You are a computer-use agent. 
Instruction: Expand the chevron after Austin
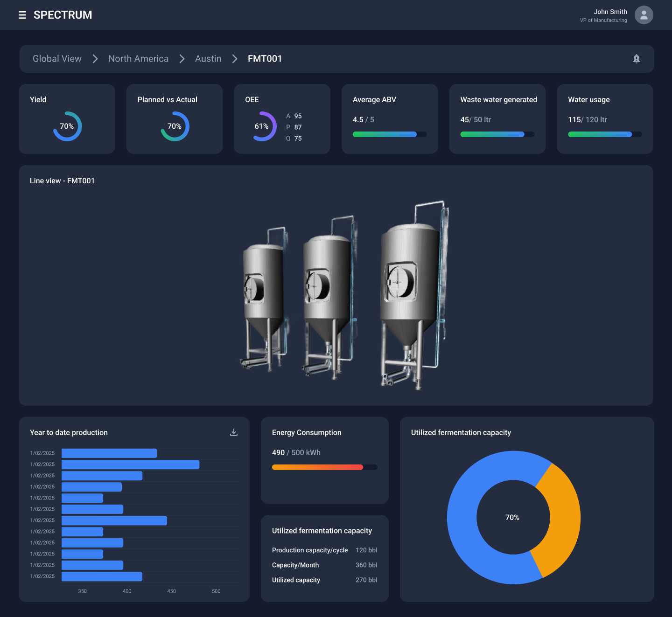(x=234, y=59)
